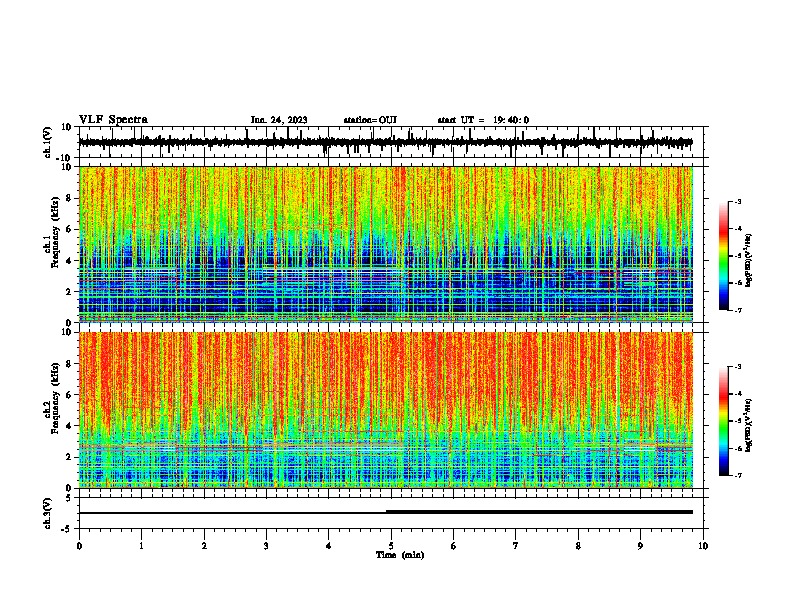792x612 pixels.
Task: Click the "0" tick on the time axis
Action: click(x=79, y=546)
